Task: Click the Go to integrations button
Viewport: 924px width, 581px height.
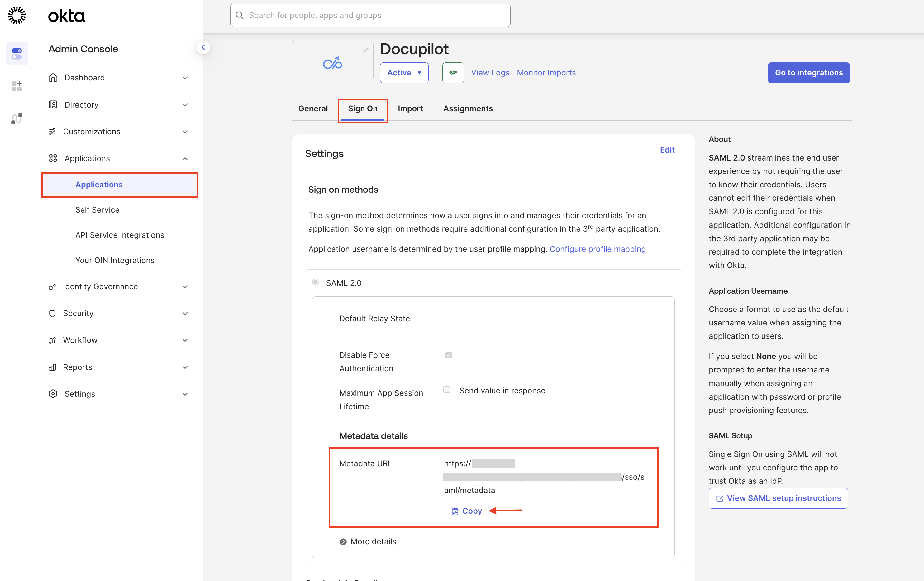Action: pos(808,73)
